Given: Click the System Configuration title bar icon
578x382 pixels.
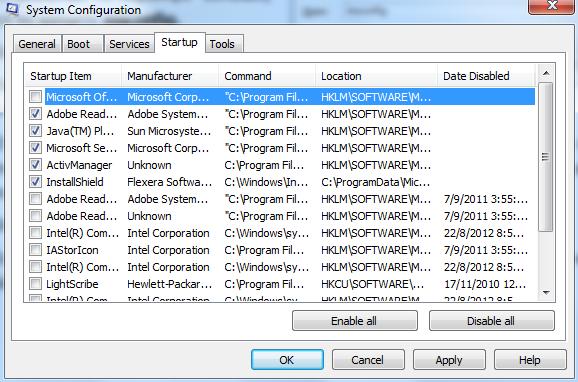Looking at the screenshot, I should 12,9.
